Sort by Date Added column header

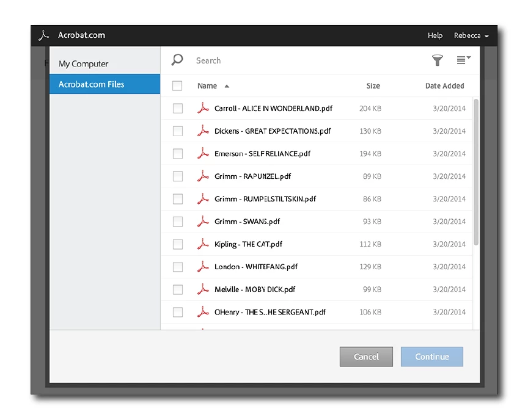pyautogui.click(x=444, y=85)
